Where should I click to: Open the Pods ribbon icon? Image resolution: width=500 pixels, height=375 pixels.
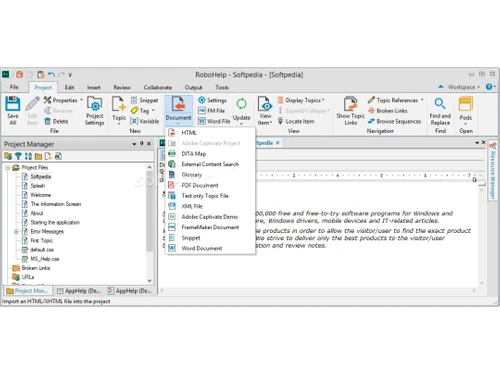click(465, 104)
